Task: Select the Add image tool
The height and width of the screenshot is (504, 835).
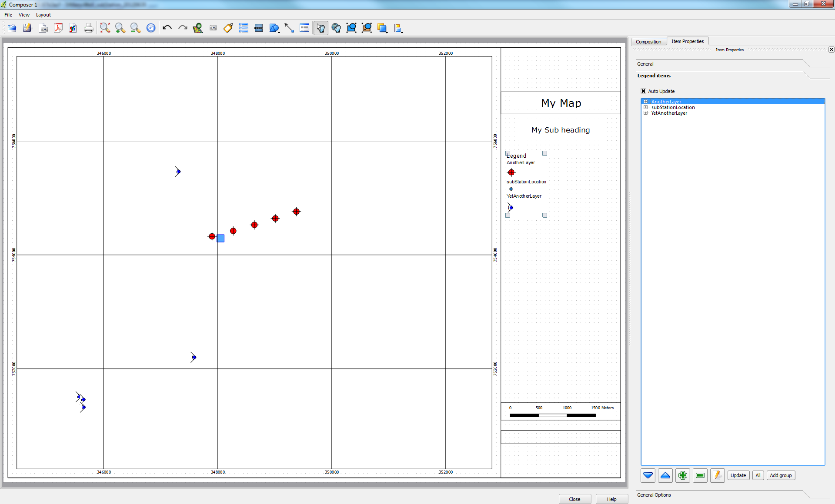Action: point(213,28)
